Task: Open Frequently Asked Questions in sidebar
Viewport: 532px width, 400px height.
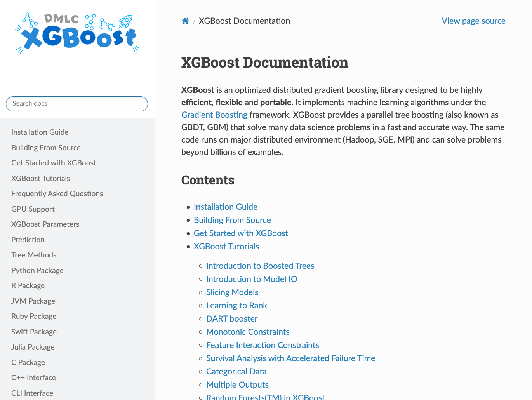Action: pos(57,194)
